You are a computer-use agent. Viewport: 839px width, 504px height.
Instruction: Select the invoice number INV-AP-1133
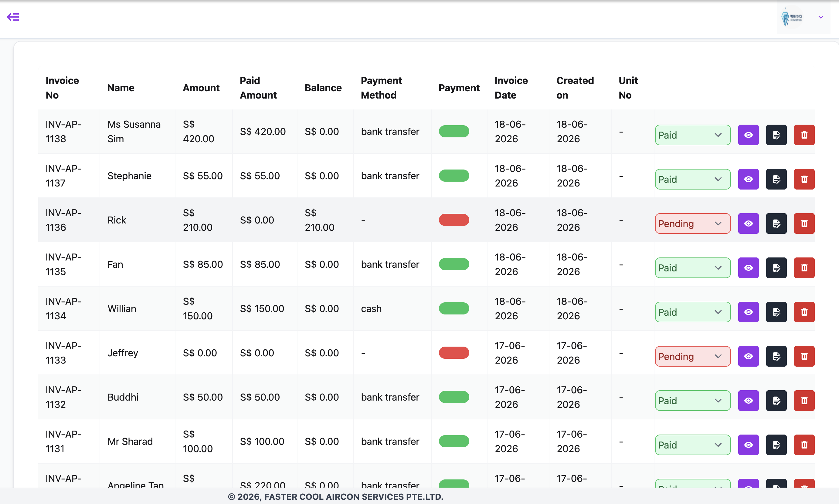click(x=63, y=353)
